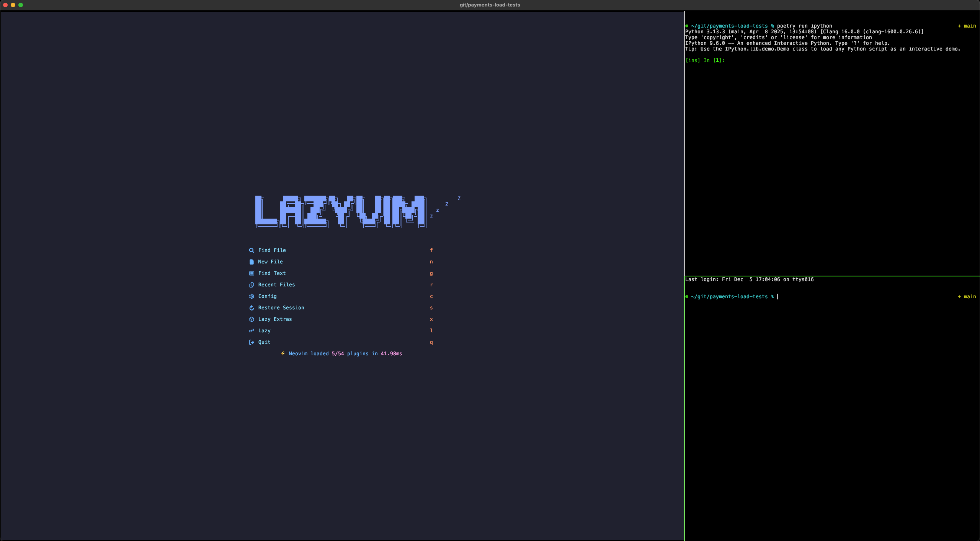Image resolution: width=980 pixels, height=541 pixels.
Task: Click the Lazy Extras package icon
Action: click(x=252, y=319)
